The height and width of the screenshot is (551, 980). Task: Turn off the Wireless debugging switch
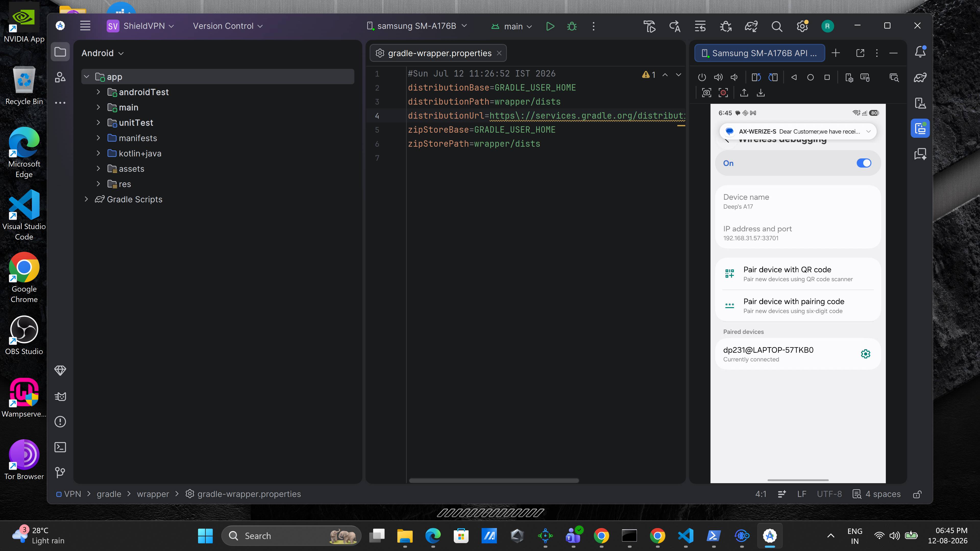tap(864, 163)
